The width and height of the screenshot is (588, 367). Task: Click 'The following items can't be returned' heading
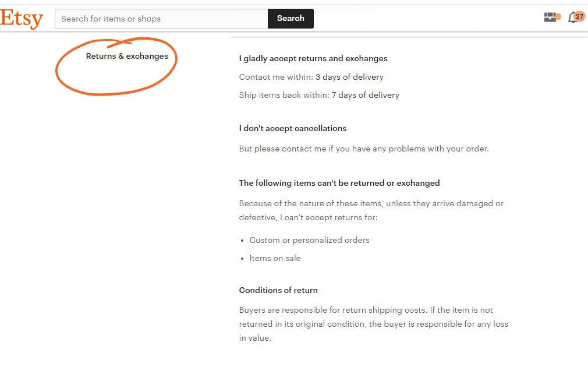tap(339, 183)
